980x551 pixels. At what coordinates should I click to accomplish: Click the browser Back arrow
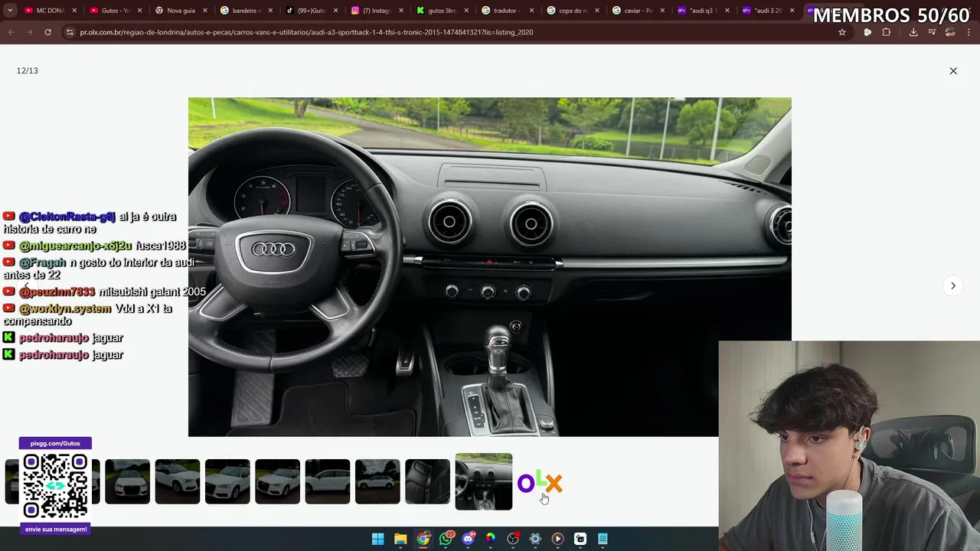click(11, 32)
